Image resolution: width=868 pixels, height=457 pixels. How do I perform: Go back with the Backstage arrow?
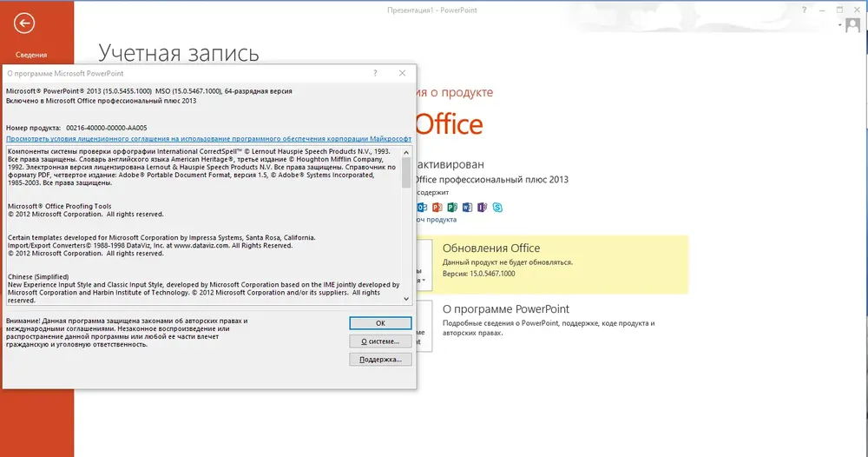[x=23, y=23]
